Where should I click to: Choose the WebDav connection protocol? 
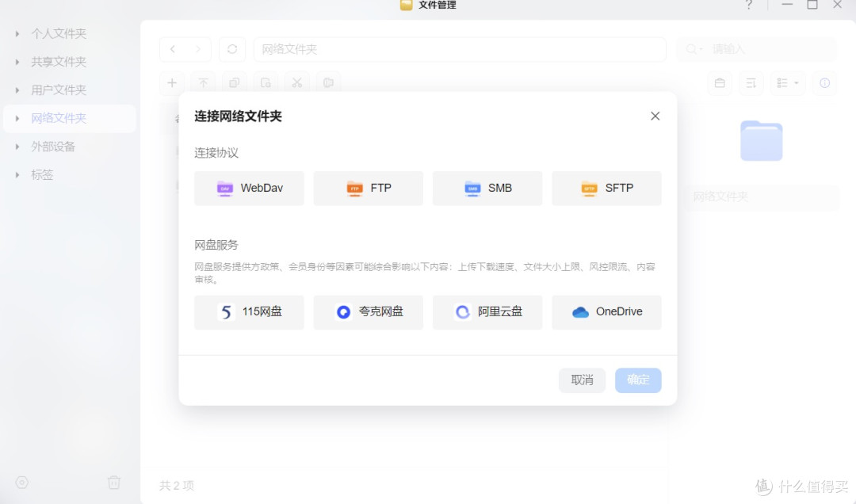tap(249, 188)
